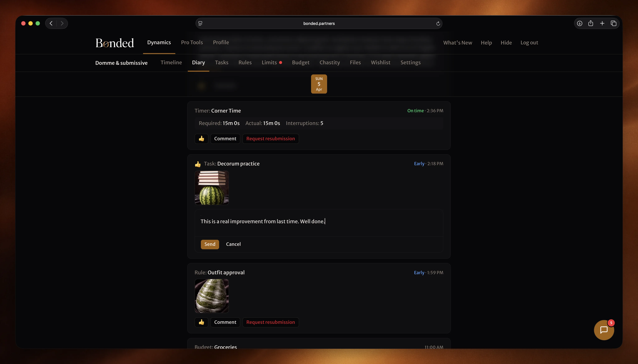Click the Corner Time timer title
Viewport: 638px width, 364px height.
[x=226, y=111]
